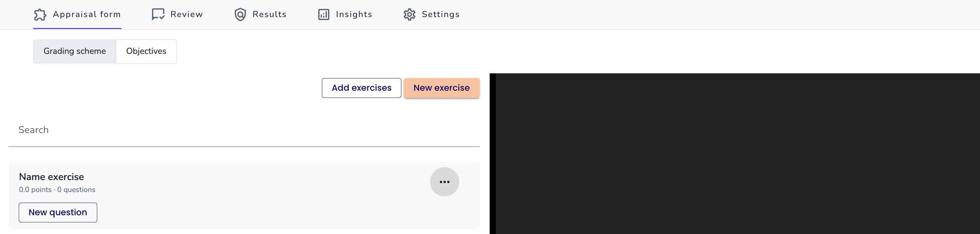Viewport: 980px width, 234px height.
Task: Click the New exercise button
Action: (x=441, y=88)
